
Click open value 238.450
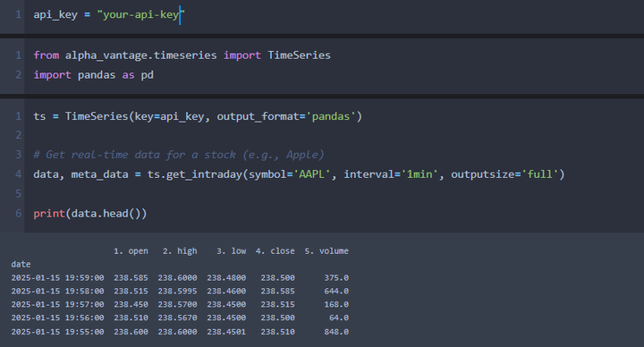coord(131,305)
